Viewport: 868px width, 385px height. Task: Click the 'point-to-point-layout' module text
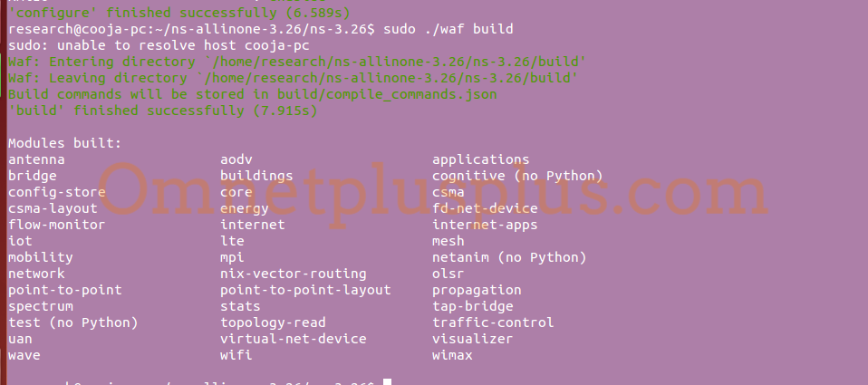(305, 290)
